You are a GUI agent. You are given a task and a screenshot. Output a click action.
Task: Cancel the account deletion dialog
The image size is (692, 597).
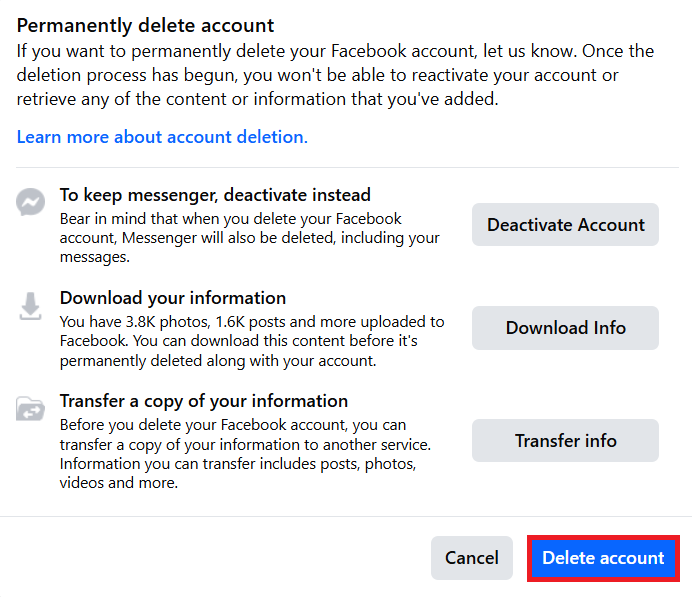click(x=471, y=558)
